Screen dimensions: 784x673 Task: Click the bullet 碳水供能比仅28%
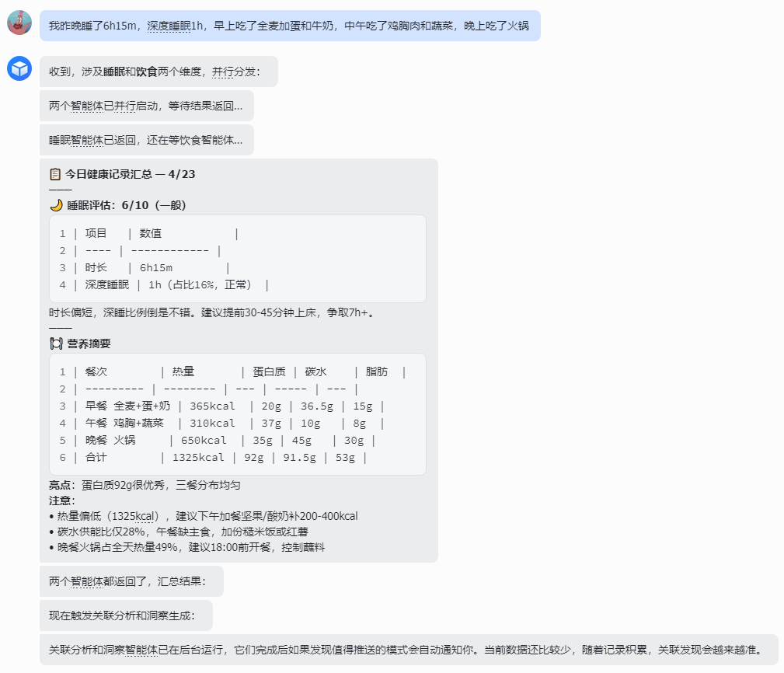[x=179, y=532]
